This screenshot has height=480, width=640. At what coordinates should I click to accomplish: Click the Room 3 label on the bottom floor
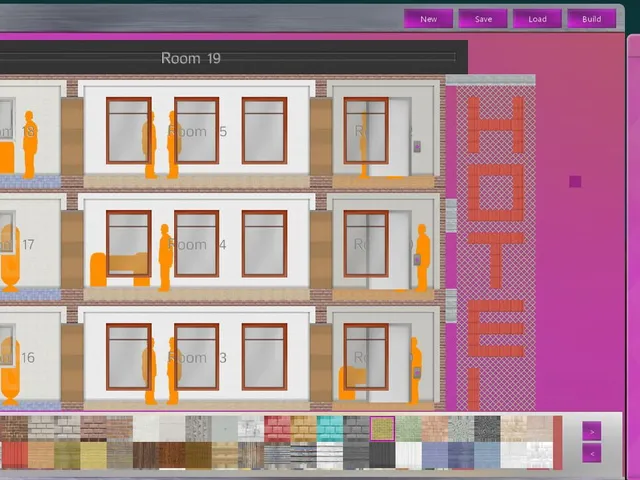click(197, 358)
